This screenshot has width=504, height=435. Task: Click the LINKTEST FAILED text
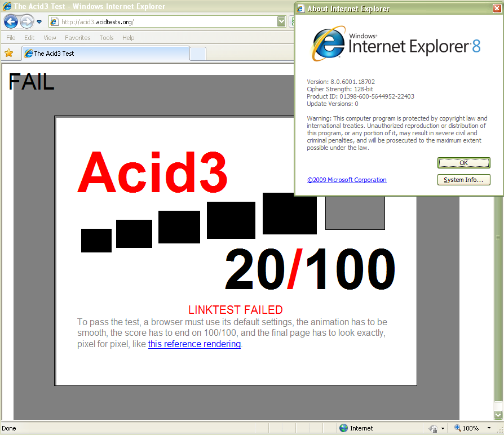tap(236, 310)
